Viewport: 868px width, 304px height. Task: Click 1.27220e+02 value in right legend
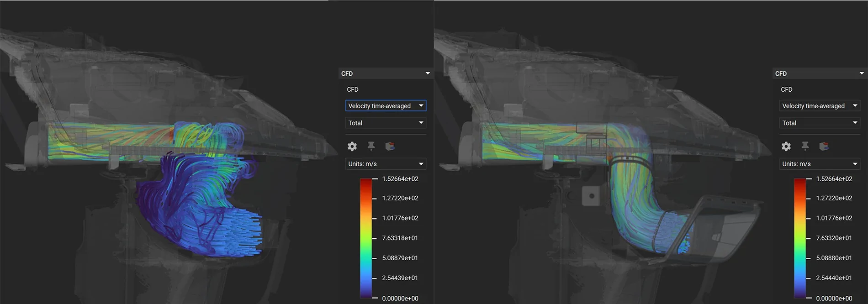834,198
